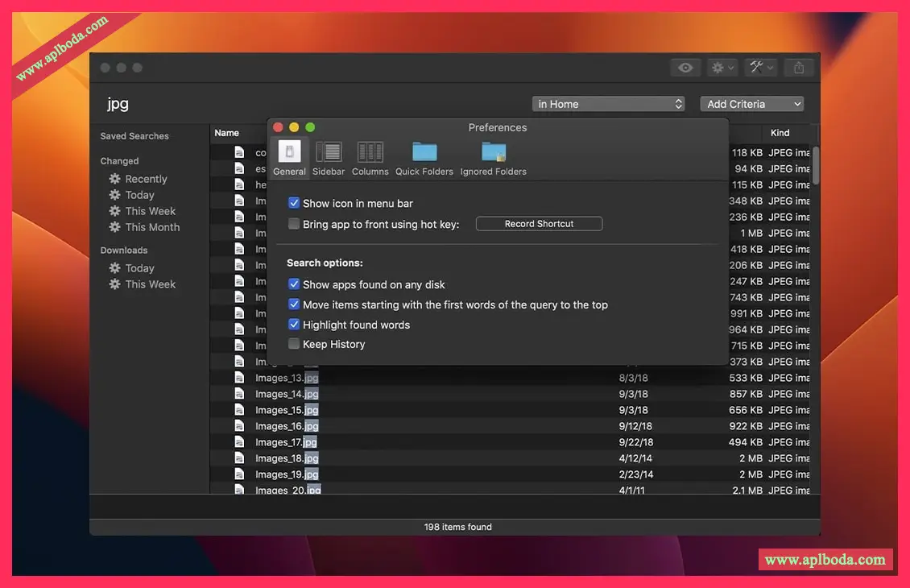Screen dimensions: 910x588
Task: Sort results by the Name column header
Action: click(227, 133)
